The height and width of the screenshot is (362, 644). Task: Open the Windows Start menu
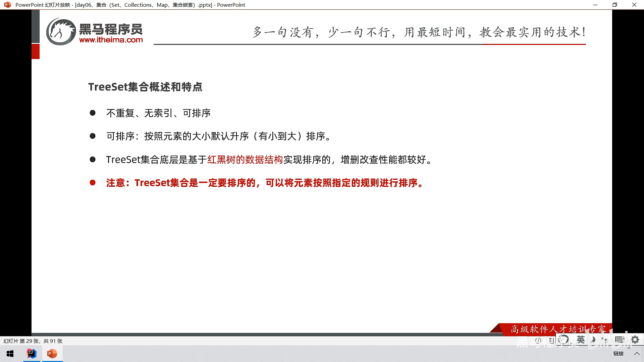[10, 354]
